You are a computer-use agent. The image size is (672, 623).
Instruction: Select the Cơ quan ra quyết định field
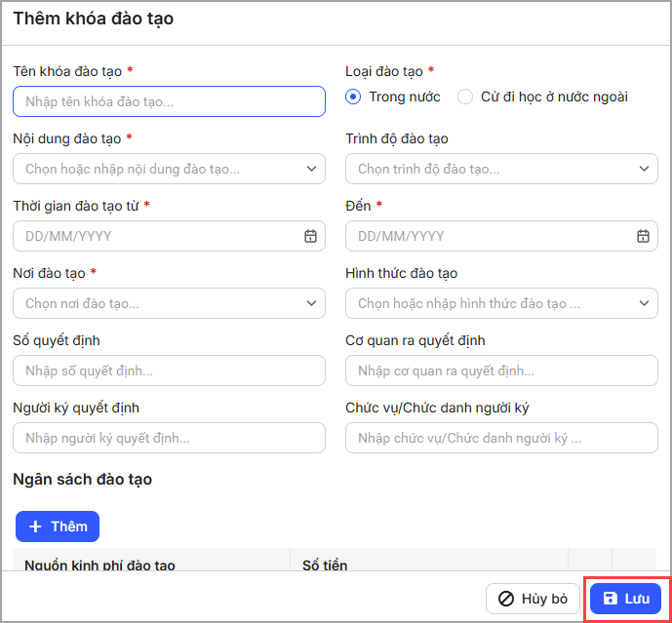point(501,370)
